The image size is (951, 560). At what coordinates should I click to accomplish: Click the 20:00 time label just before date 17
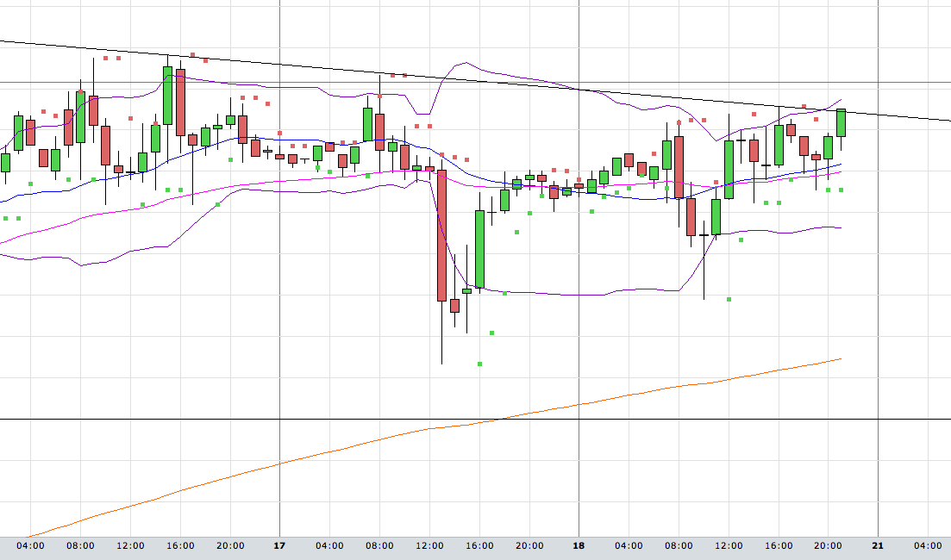click(230, 545)
